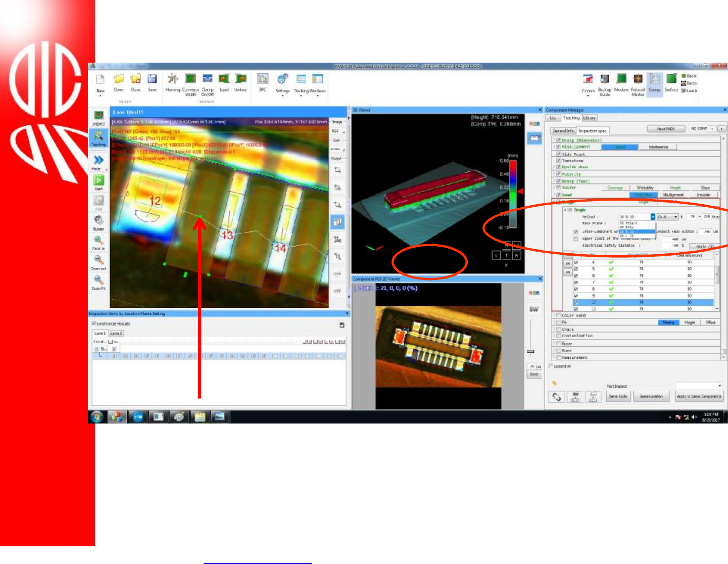Image resolution: width=728 pixels, height=564 pixels.
Task: Unload the board with the Unload icon
Action: pyautogui.click(x=240, y=83)
